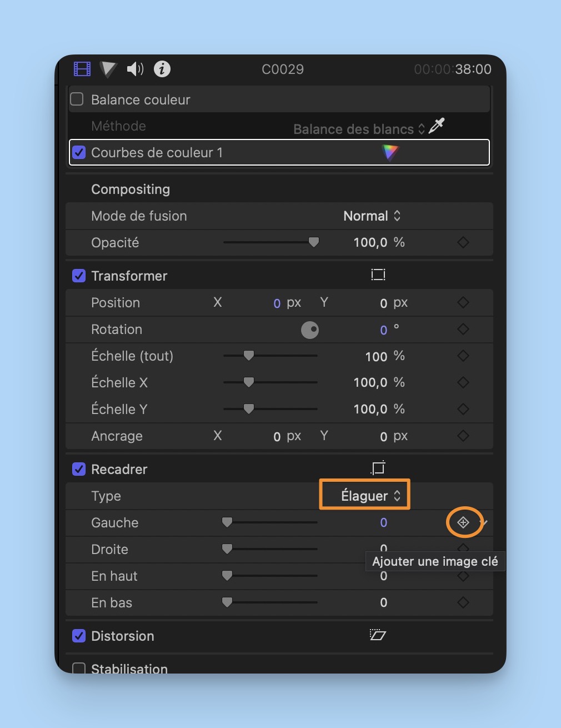Open the Gauche keyframe options chevron
Viewport: 561px width, 728px height.
(x=484, y=522)
